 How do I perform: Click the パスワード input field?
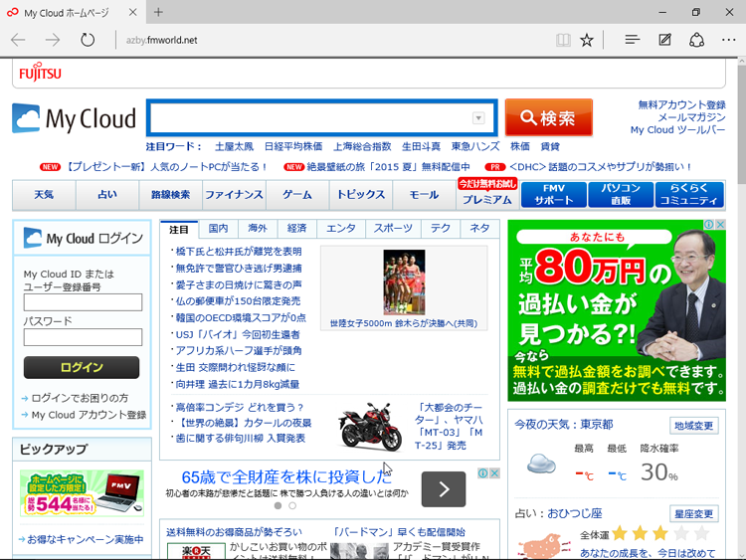(83, 337)
